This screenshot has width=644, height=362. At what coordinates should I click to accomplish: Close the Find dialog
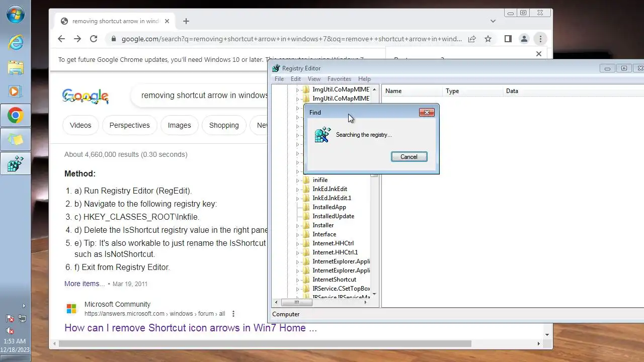pos(427,112)
